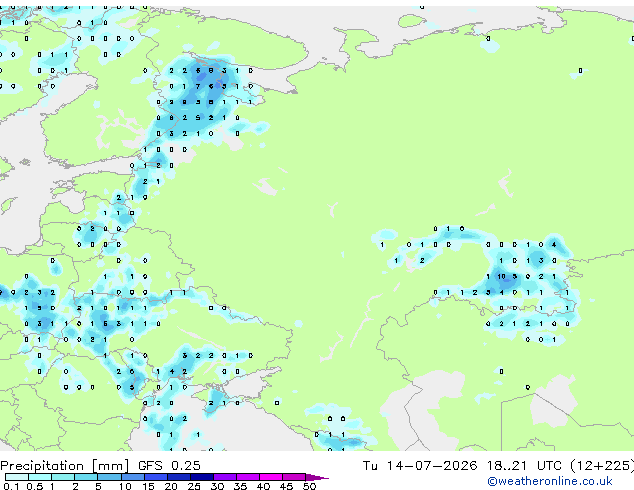Click the '10' precipitation value on the map grid
The width and height of the screenshot is (634, 490).
coord(501,277)
